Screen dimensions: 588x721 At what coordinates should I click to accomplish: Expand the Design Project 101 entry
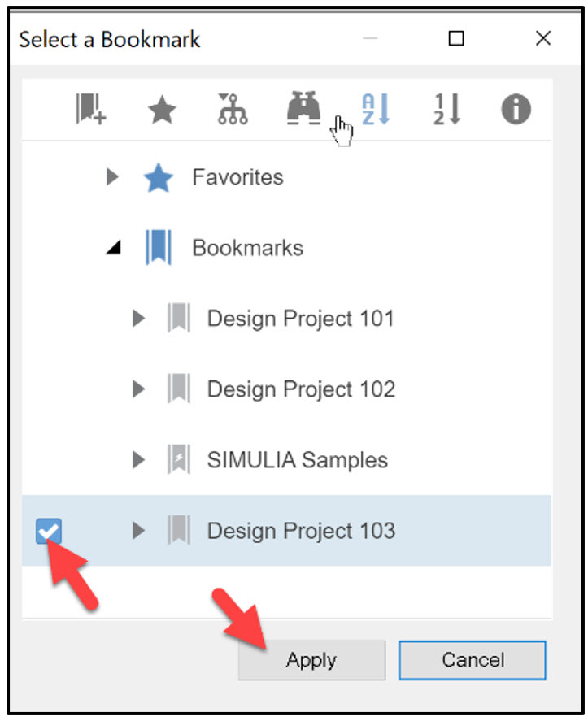138,318
